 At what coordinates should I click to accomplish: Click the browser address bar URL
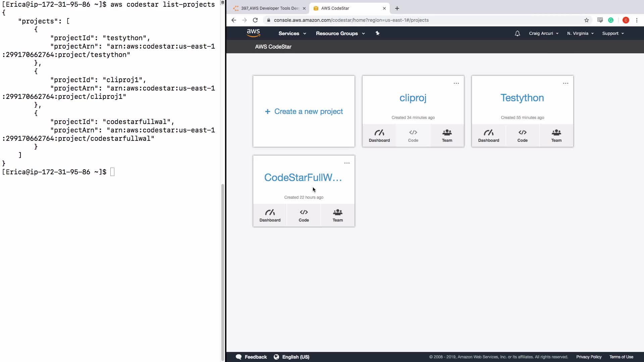351,20
